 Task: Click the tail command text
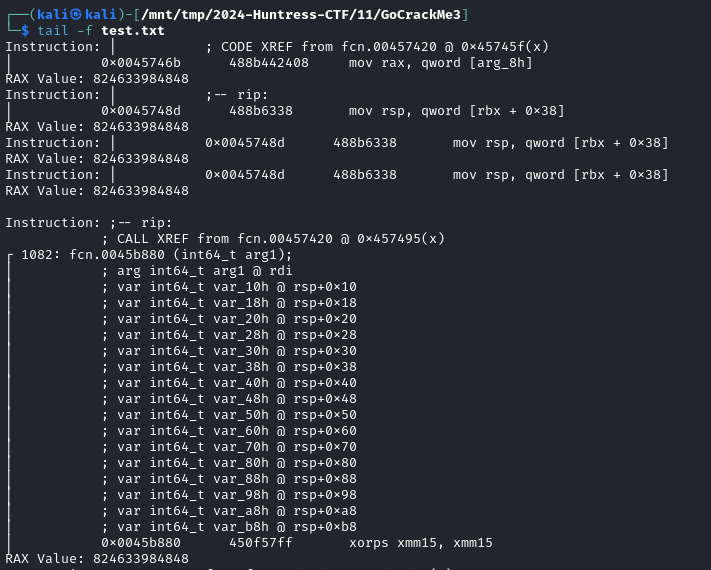tap(53, 31)
